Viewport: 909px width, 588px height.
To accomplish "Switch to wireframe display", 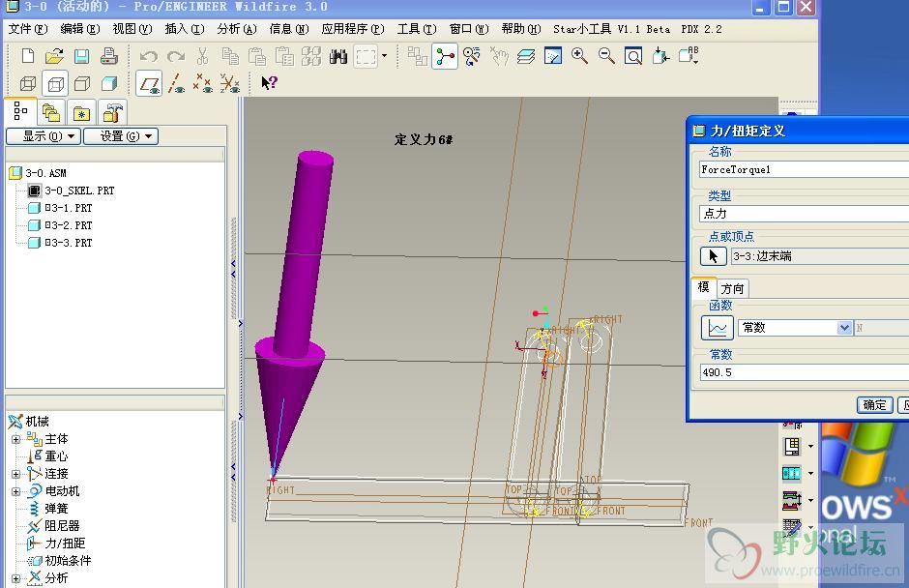I will [x=28, y=84].
